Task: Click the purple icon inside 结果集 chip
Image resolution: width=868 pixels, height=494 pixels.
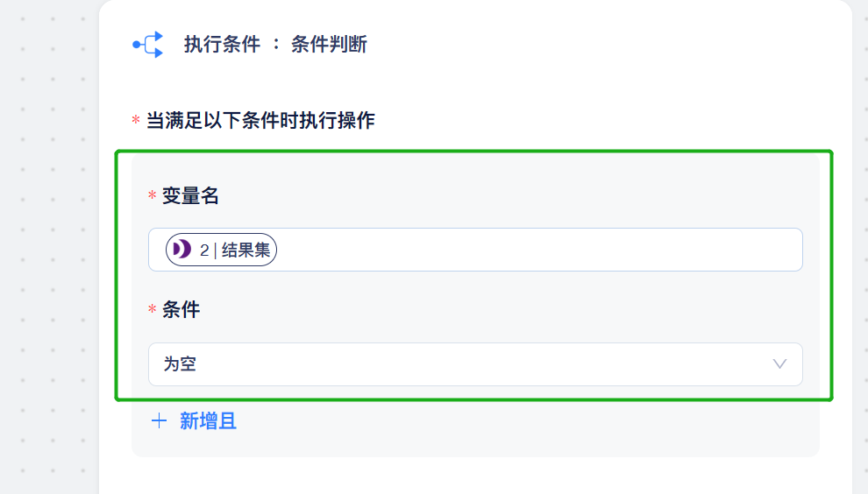Action: (x=181, y=250)
